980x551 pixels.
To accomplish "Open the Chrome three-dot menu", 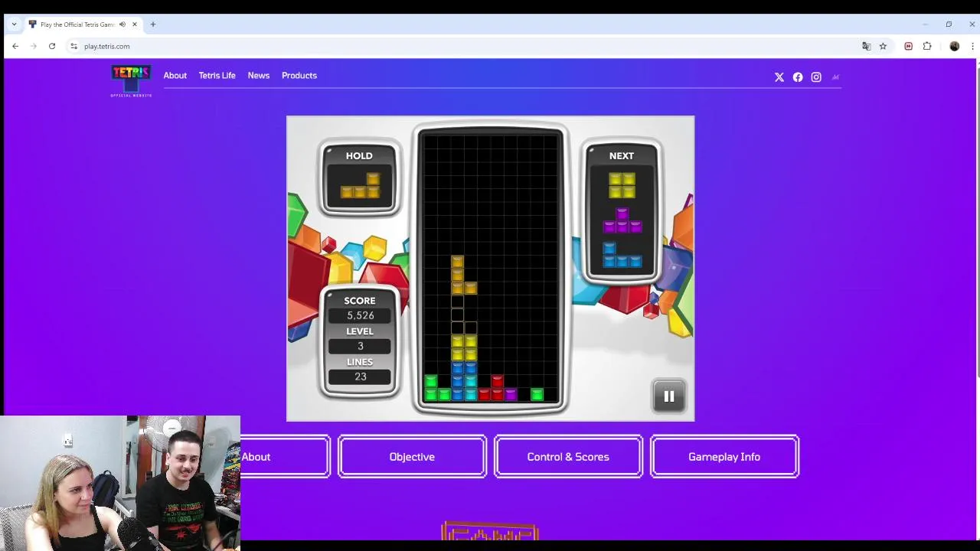I will point(972,47).
